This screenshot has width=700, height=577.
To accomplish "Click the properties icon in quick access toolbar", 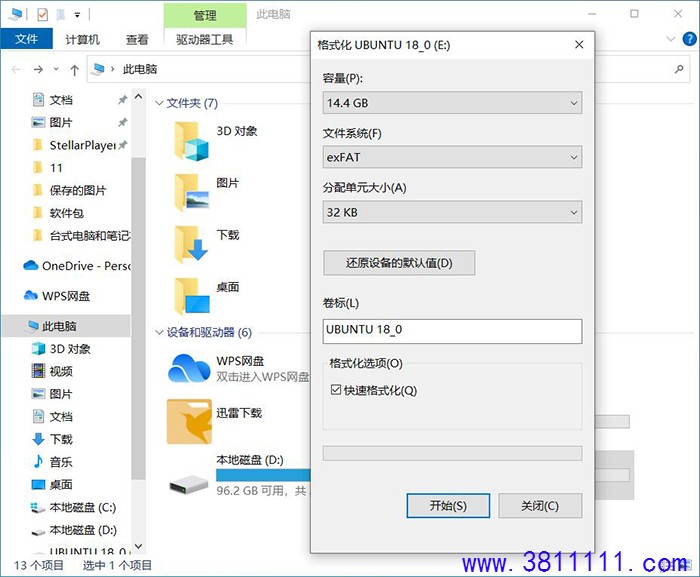I will click(42, 15).
